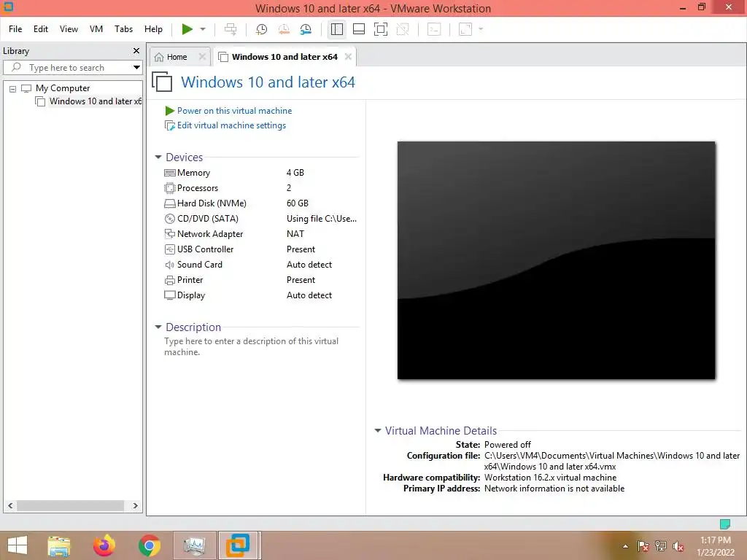Image resolution: width=747 pixels, height=560 pixels.
Task: Open the Library search dropdown arrow
Action: coord(136,68)
